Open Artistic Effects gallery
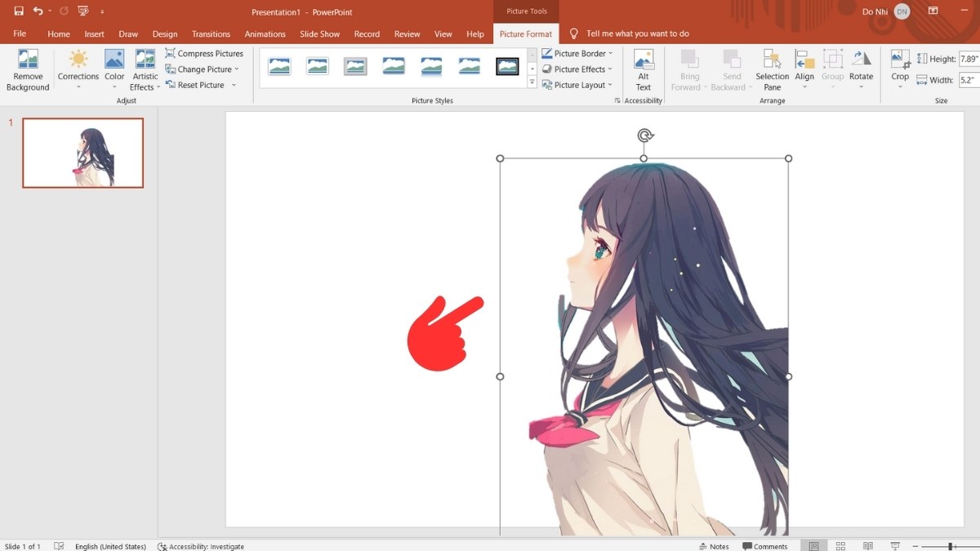 [145, 70]
